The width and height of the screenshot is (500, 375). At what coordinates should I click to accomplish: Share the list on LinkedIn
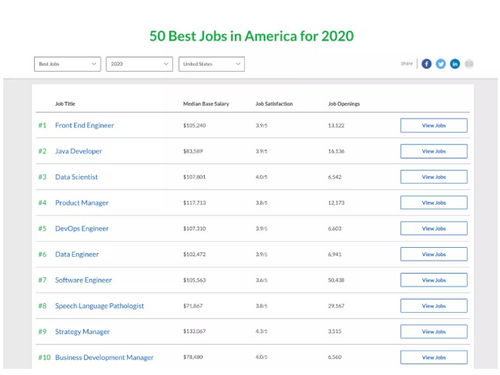455,64
